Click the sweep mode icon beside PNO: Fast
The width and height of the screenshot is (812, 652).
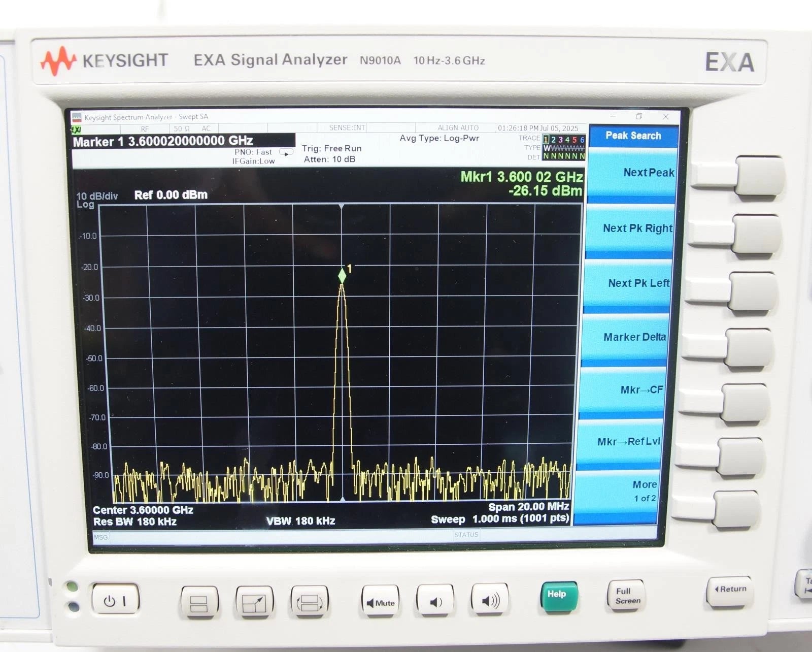tap(286, 152)
